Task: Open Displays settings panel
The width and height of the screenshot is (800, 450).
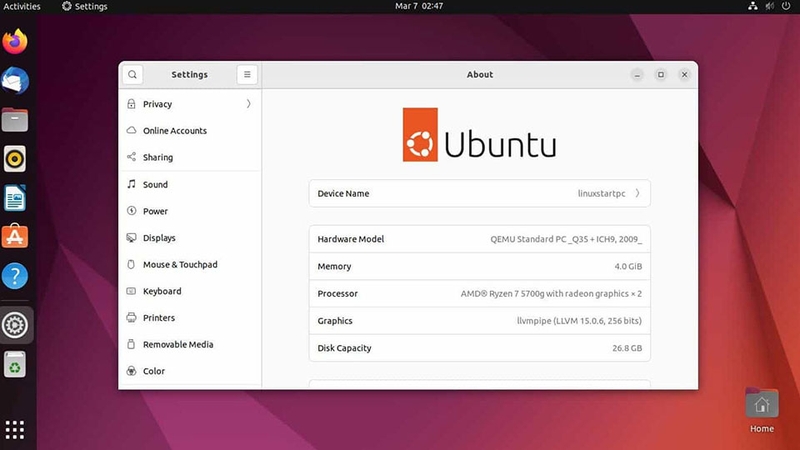Action: coord(190,238)
